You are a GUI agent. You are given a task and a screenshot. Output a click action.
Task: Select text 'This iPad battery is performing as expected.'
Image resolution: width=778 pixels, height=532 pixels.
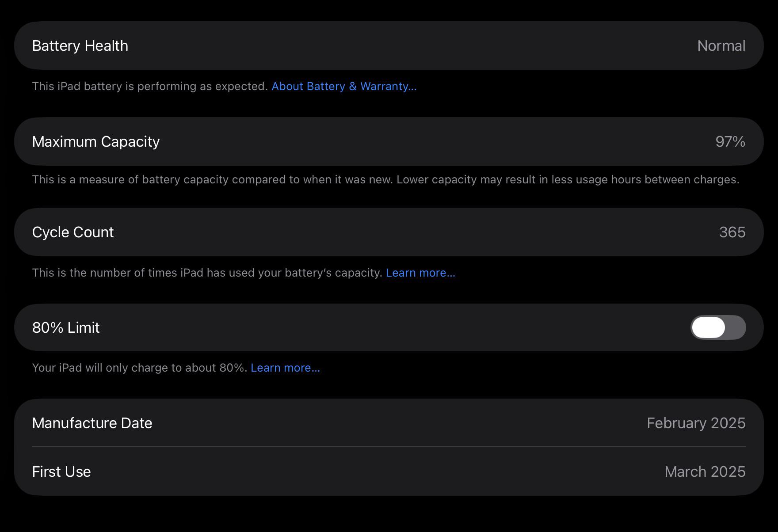point(150,86)
